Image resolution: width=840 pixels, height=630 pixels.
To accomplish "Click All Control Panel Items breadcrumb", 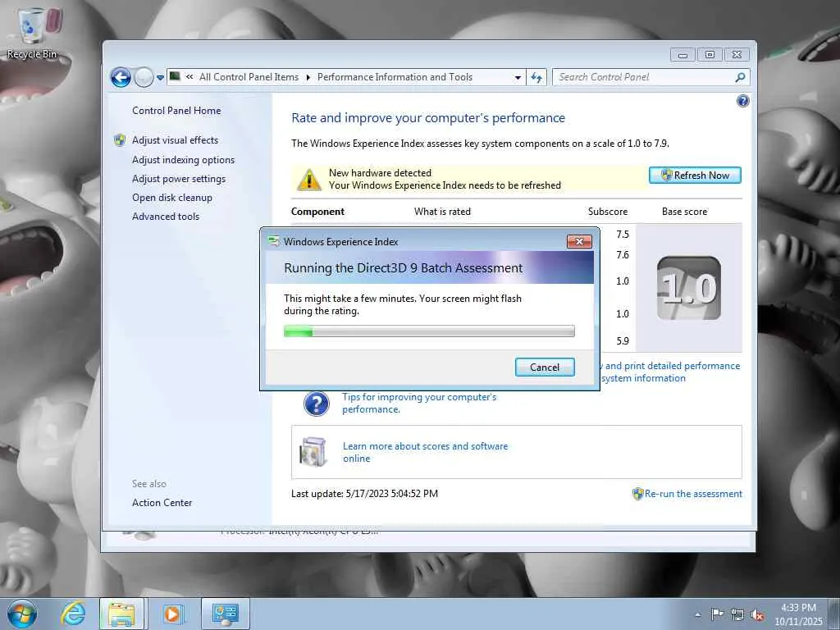I will click(x=249, y=77).
